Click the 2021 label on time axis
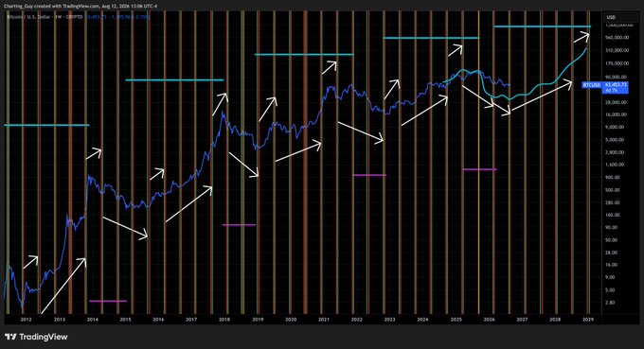 324,320
